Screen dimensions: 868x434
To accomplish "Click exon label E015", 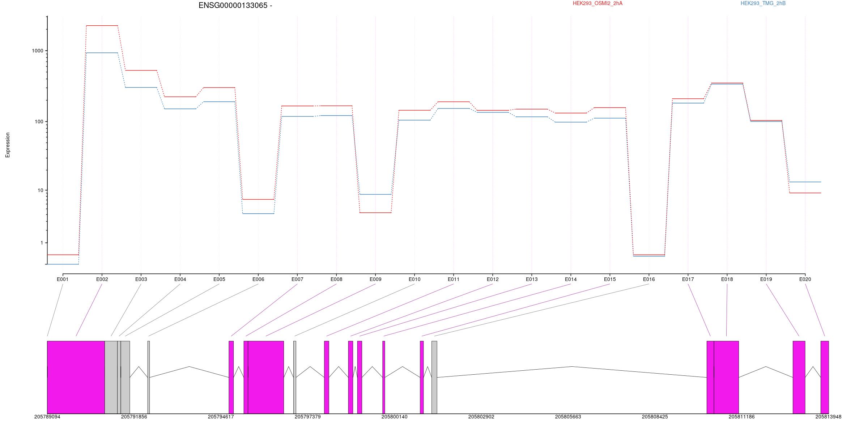I will [610, 279].
